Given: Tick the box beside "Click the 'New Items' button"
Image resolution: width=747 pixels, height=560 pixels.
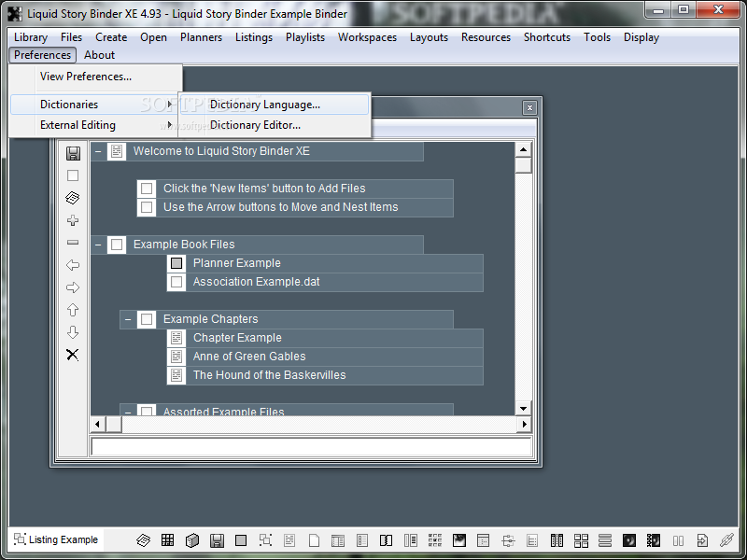Looking at the screenshot, I should (147, 189).
